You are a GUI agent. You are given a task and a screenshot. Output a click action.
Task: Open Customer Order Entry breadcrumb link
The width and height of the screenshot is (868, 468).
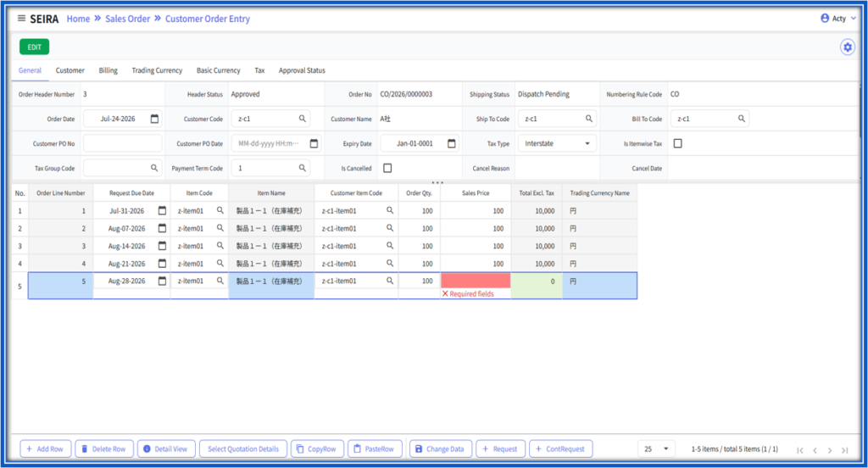pyautogui.click(x=208, y=19)
